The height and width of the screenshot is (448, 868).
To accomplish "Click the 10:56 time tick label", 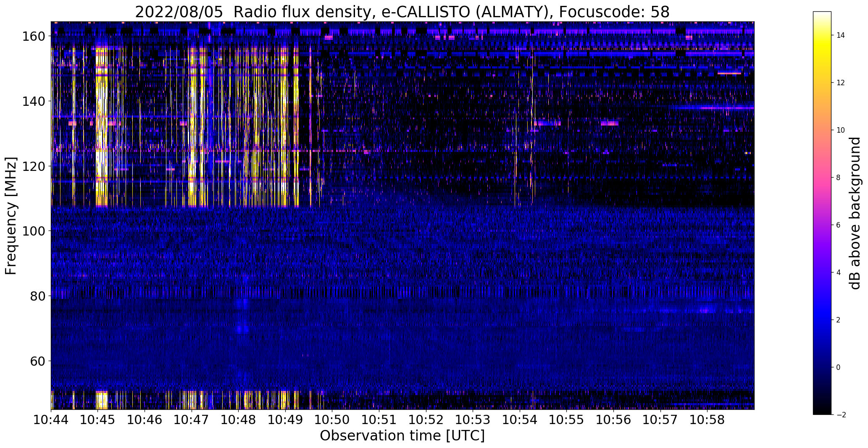I will 613,419.
